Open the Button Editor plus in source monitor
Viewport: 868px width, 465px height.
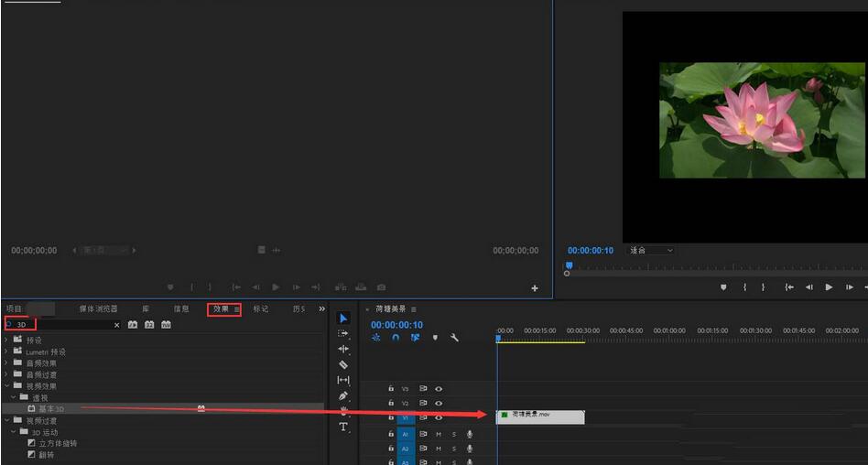tap(535, 288)
